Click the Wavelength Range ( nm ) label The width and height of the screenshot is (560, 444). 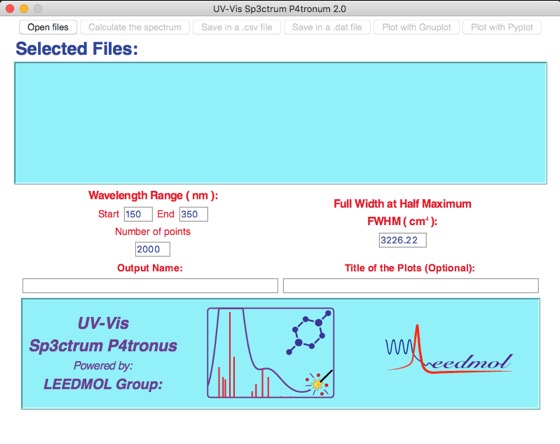click(153, 195)
